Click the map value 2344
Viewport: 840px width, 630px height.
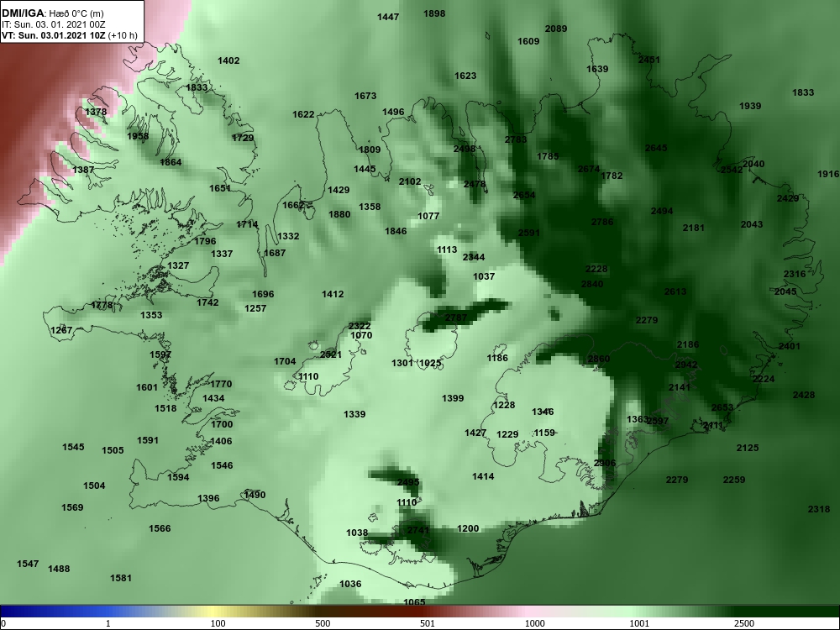[474, 258]
